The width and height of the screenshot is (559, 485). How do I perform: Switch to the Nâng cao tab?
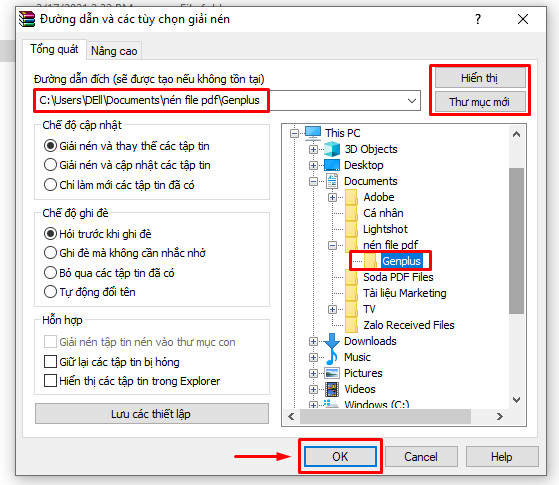pos(114,51)
